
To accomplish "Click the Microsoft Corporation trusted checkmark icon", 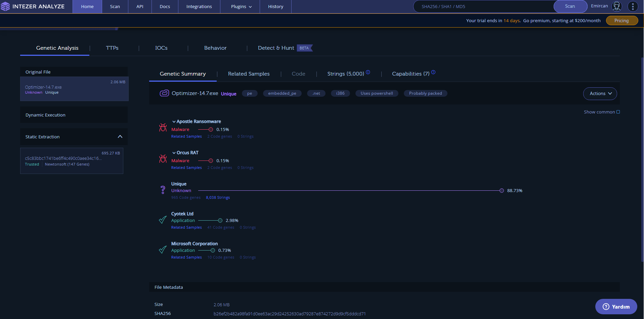I will (x=163, y=250).
